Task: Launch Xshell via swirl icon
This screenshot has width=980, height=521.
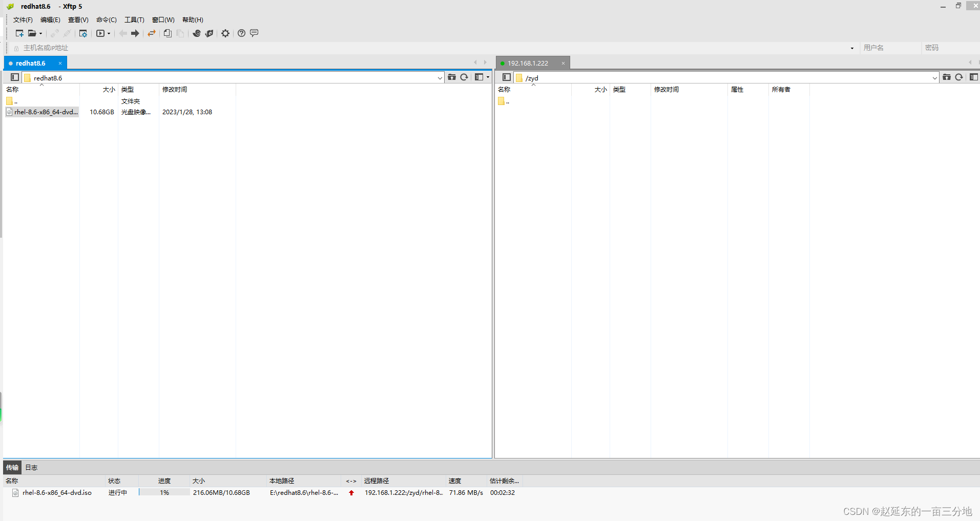Action: (x=197, y=33)
